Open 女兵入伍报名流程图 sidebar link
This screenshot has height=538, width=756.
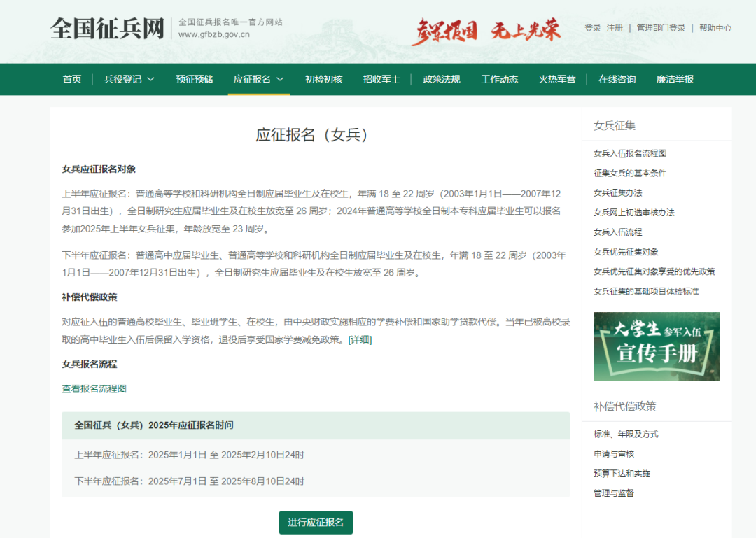[x=630, y=153]
